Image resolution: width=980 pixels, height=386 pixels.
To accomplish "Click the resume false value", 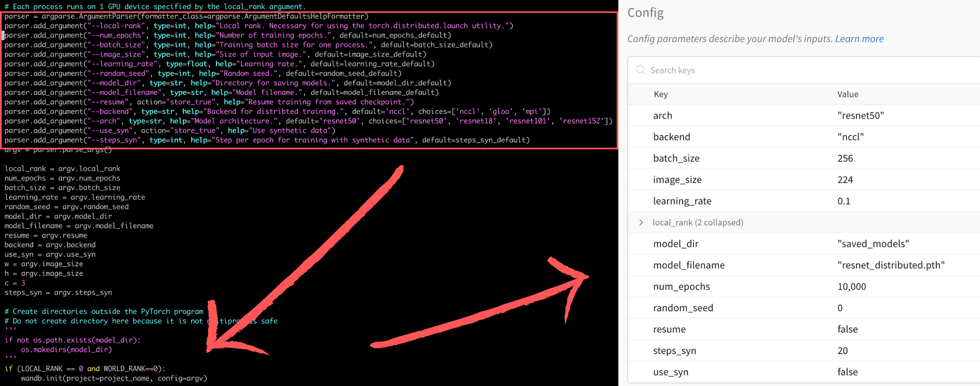I will (847, 329).
